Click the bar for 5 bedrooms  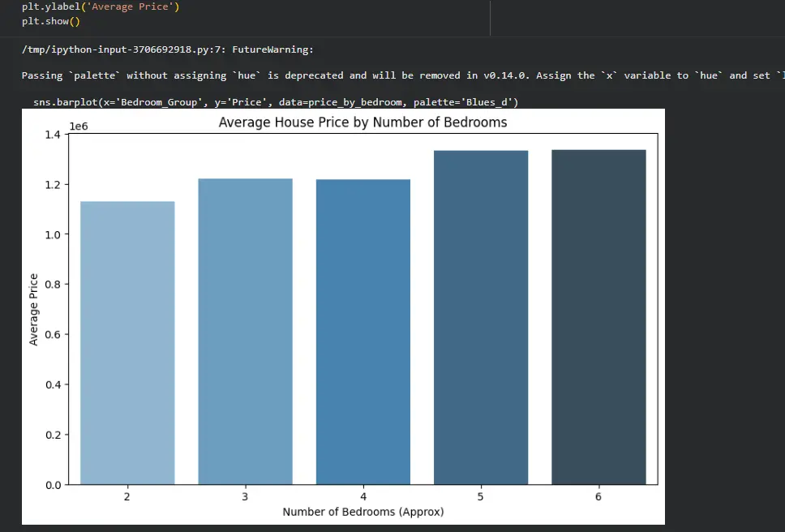pos(481,317)
